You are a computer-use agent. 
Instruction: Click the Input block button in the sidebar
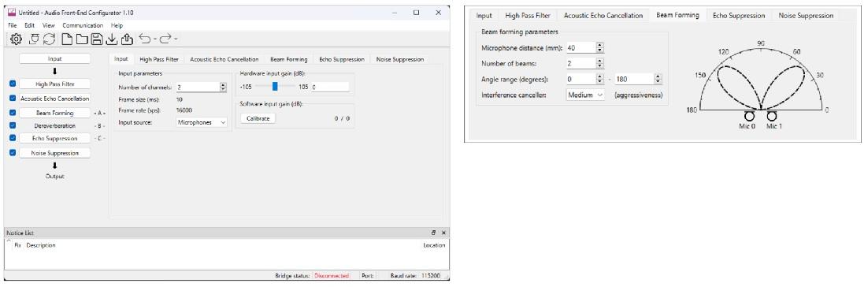tap(55, 58)
